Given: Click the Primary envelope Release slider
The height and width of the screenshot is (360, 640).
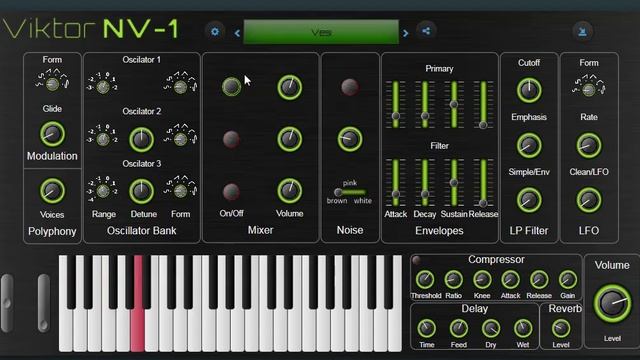Looking at the screenshot, I should 483,104.
